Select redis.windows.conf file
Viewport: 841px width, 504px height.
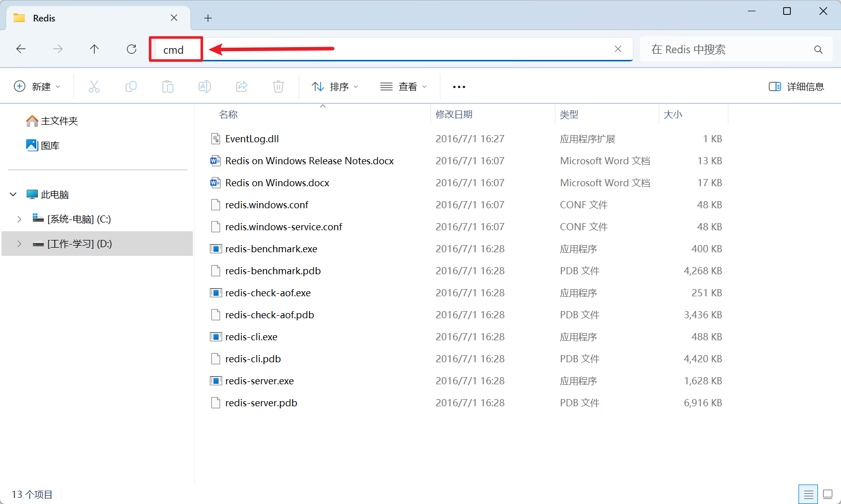pyautogui.click(x=267, y=205)
